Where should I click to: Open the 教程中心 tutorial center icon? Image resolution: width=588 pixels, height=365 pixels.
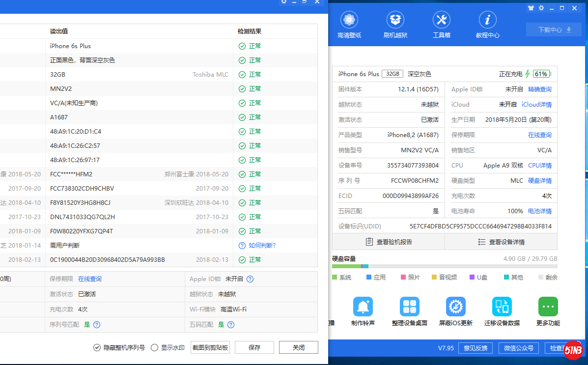pos(487,21)
